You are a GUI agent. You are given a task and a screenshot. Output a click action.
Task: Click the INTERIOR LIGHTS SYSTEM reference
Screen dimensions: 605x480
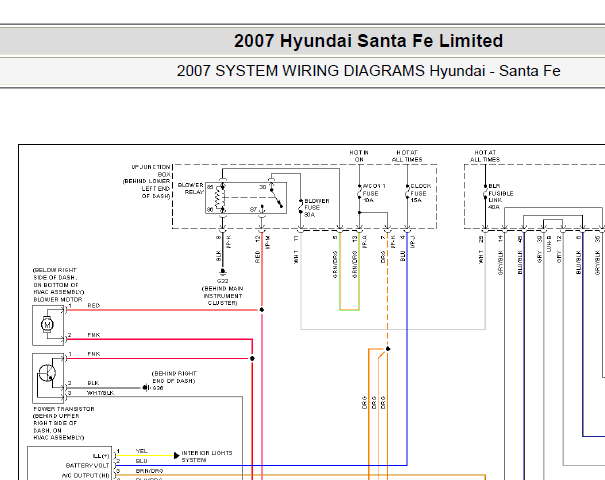tap(207, 456)
